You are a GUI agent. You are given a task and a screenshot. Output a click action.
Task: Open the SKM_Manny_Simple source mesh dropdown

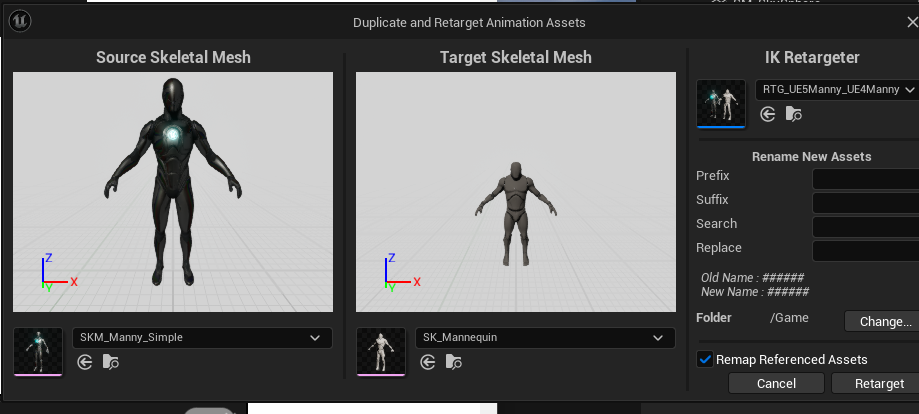202,338
